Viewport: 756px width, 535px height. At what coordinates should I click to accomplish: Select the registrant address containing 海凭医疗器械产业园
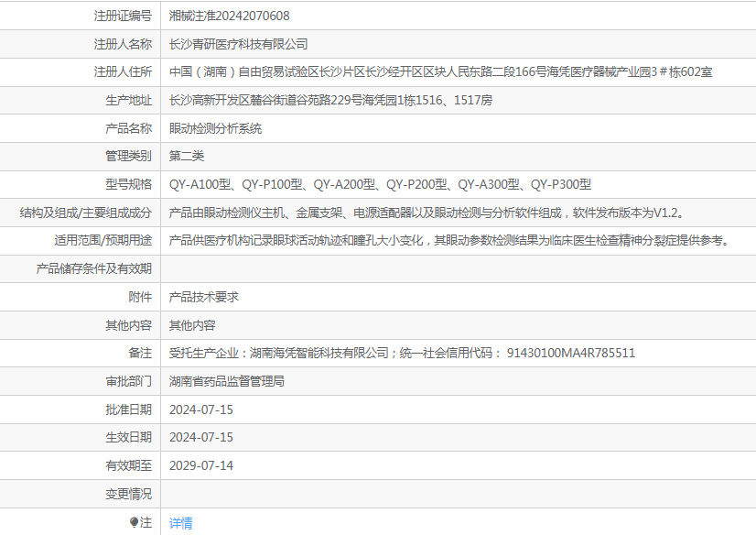[x=440, y=71]
